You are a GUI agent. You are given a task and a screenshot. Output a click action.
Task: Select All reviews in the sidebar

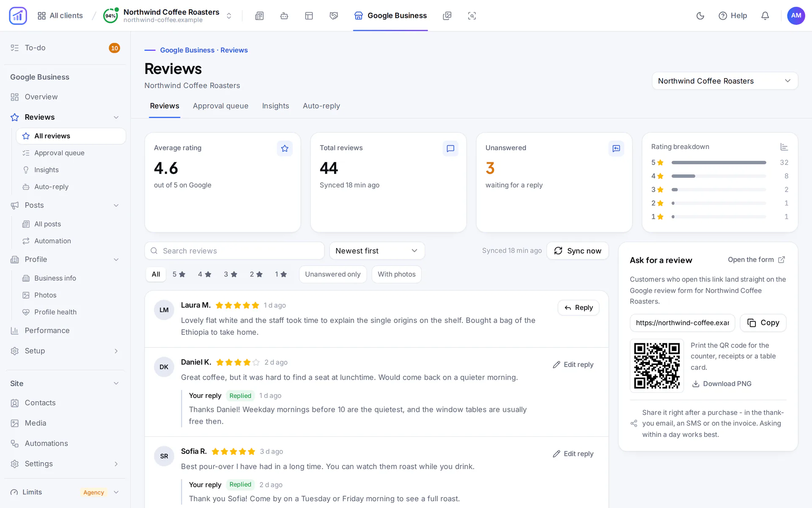[x=71, y=136]
